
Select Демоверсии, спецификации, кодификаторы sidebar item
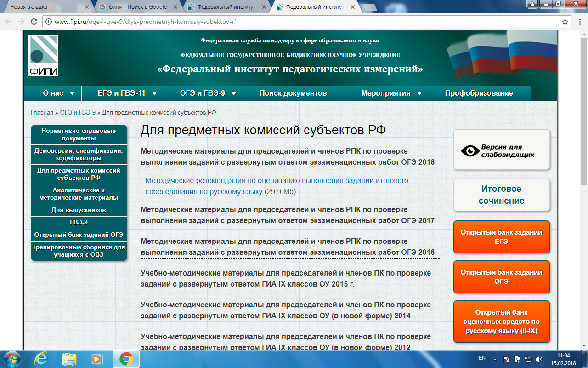coord(79,154)
